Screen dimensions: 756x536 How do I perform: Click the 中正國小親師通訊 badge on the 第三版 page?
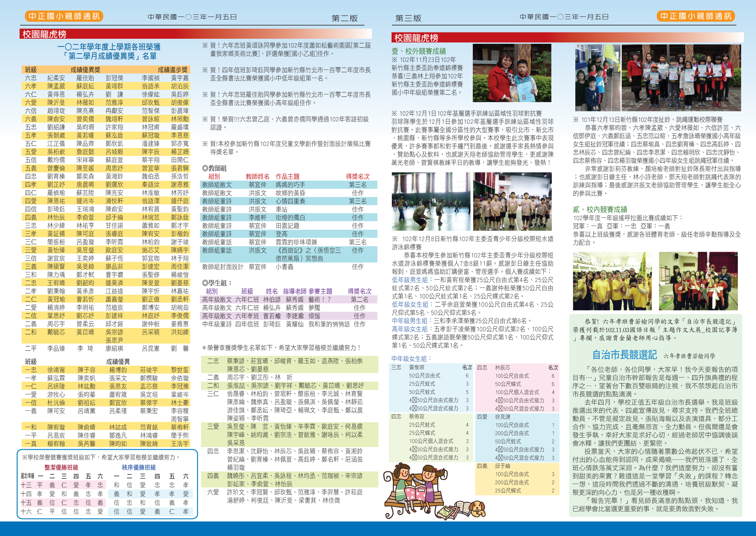[696, 16]
